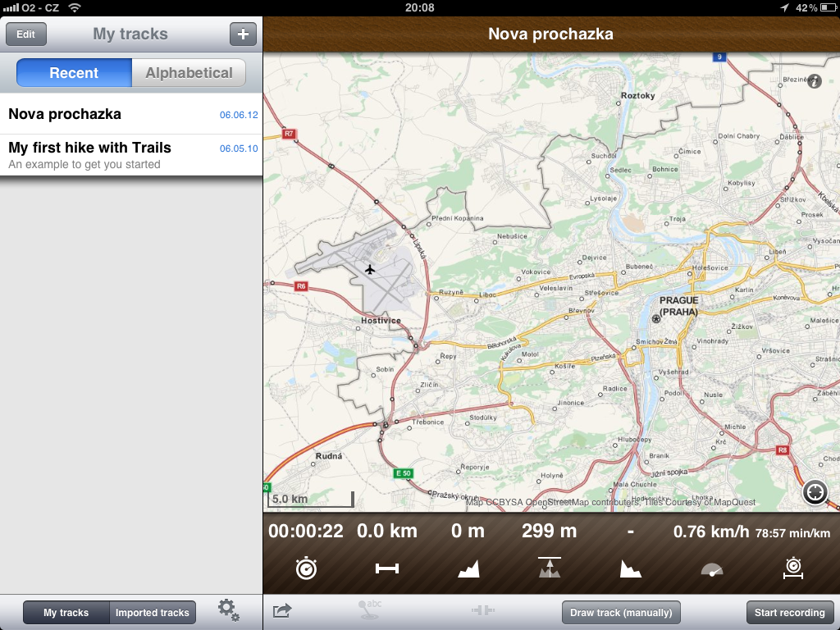Screen dimensions: 840x630
Task: Tap the distance ruler icon
Action: pos(387,568)
